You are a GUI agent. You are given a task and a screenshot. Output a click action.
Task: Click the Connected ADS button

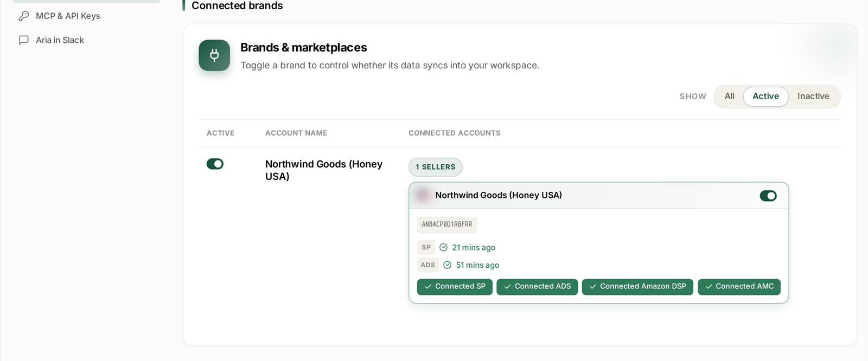tap(537, 287)
